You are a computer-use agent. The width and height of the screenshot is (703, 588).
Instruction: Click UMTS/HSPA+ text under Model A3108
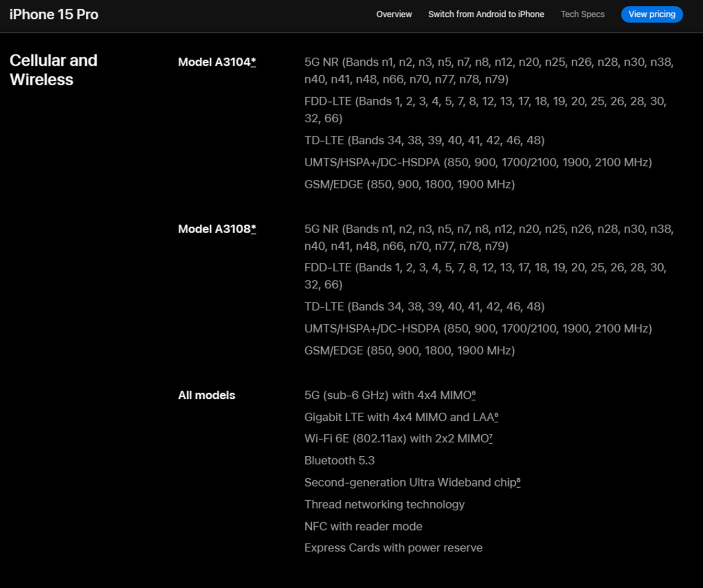pyautogui.click(x=478, y=328)
